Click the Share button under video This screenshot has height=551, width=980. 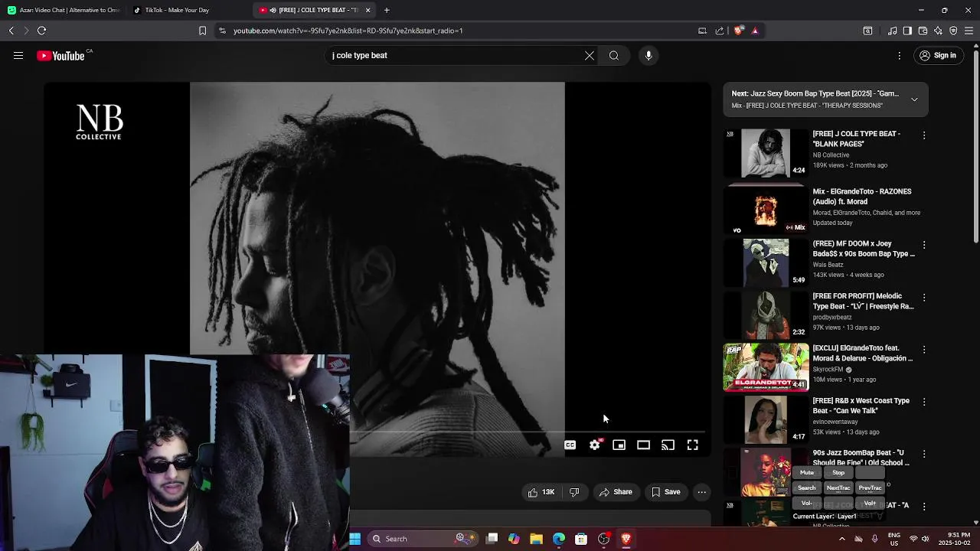(616, 492)
